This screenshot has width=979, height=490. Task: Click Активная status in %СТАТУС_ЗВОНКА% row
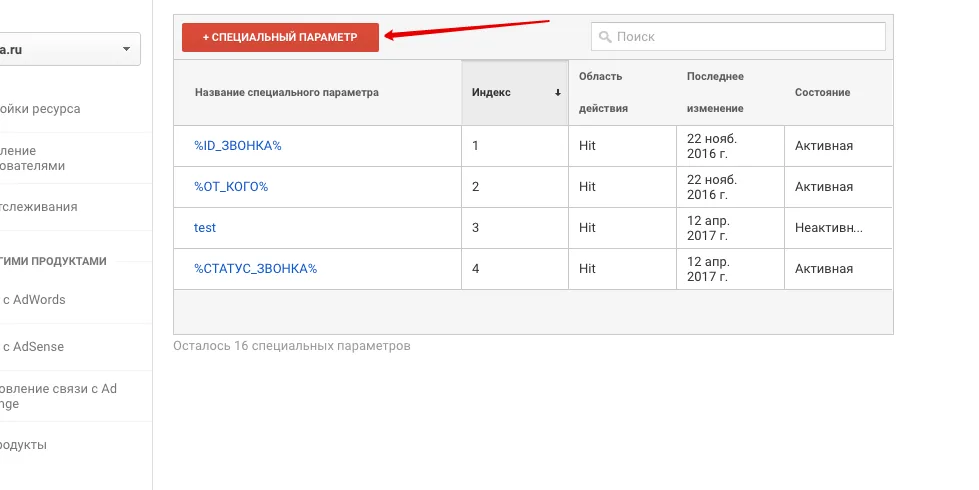click(824, 268)
